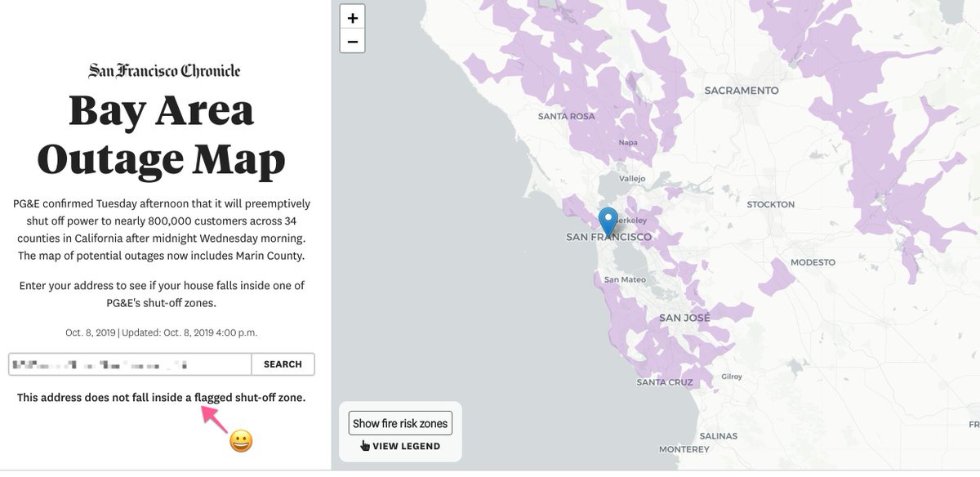Click the San José label on the map
Screen dimensions: 980x477
point(684,317)
